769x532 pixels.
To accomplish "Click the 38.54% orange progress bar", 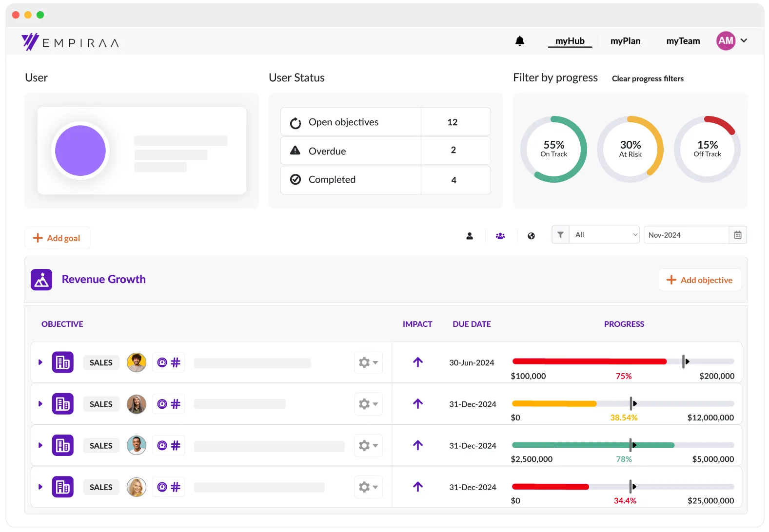I will point(554,404).
